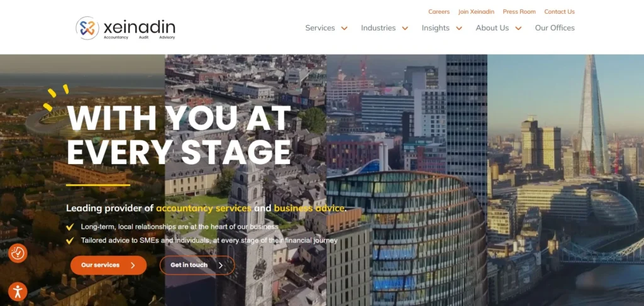Click the Xeinadin logo icon
This screenshot has width=644, height=306.
pos(87,28)
